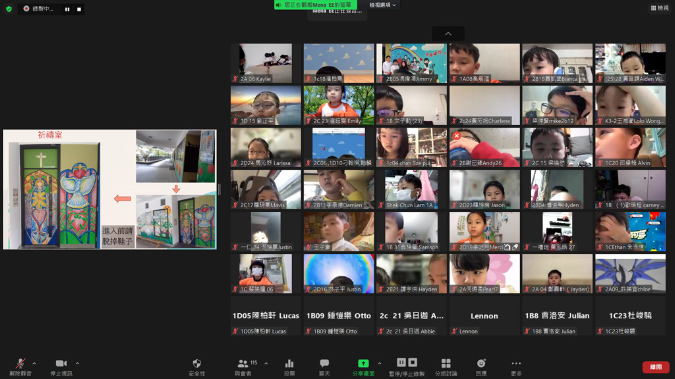This screenshot has width=675, height=379.
Task: Expand video options arrow beside camera
Action: 77,363
